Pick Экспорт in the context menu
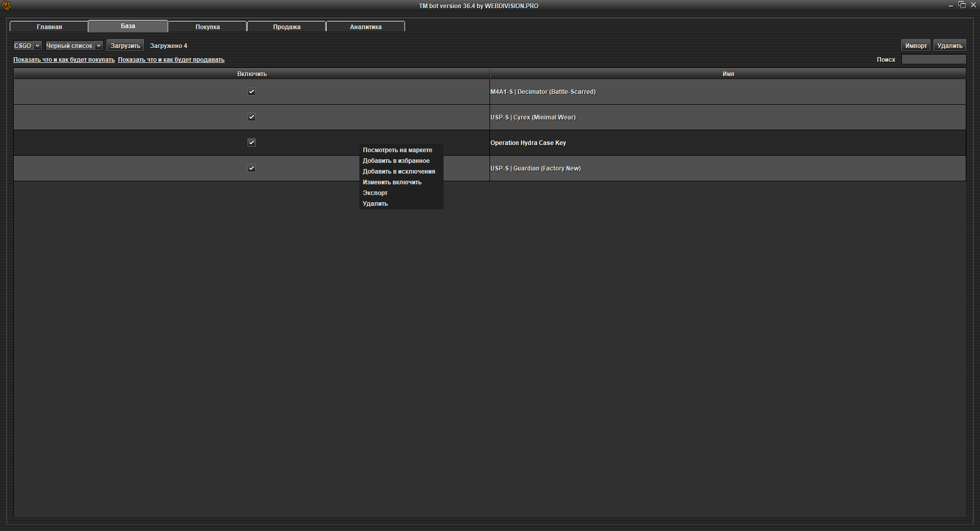The width and height of the screenshot is (980, 531). click(375, 193)
